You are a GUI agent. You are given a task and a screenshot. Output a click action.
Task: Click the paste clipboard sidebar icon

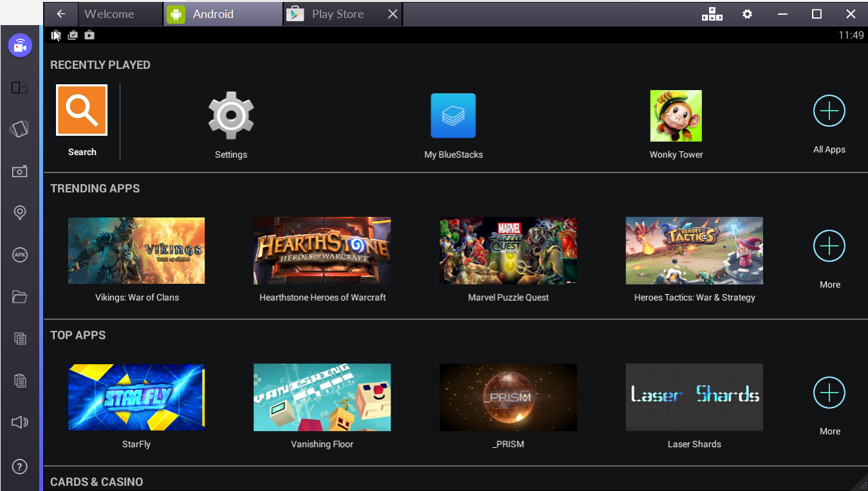tap(20, 380)
